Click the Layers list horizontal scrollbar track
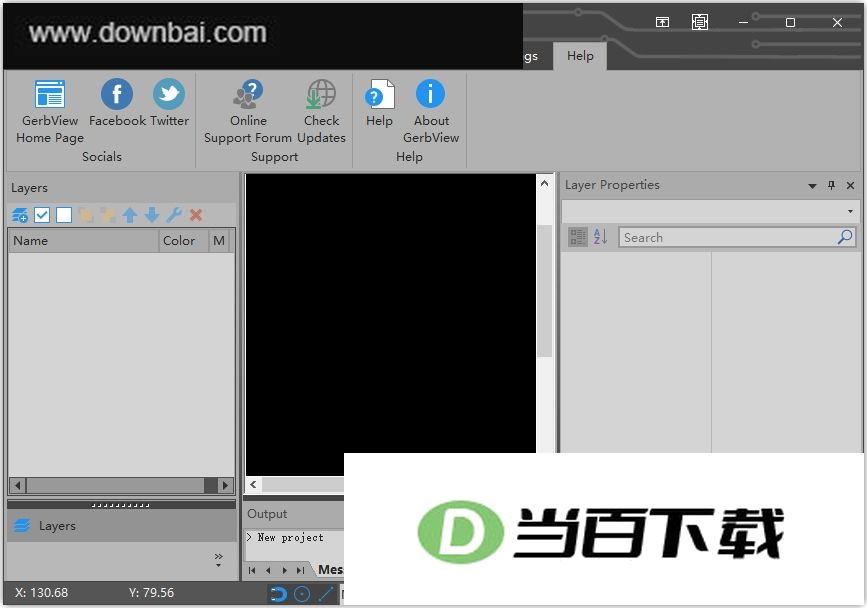The image size is (867, 608). coord(115,485)
